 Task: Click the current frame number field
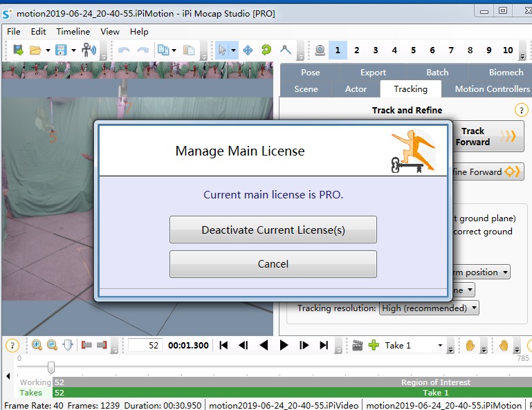tap(145, 345)
